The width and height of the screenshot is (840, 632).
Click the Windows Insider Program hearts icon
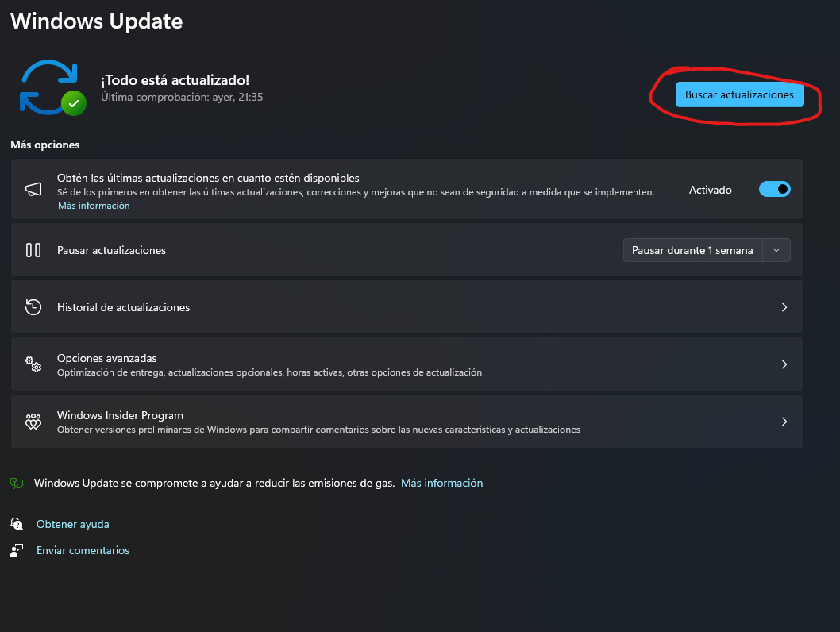(x=33, y=422)
